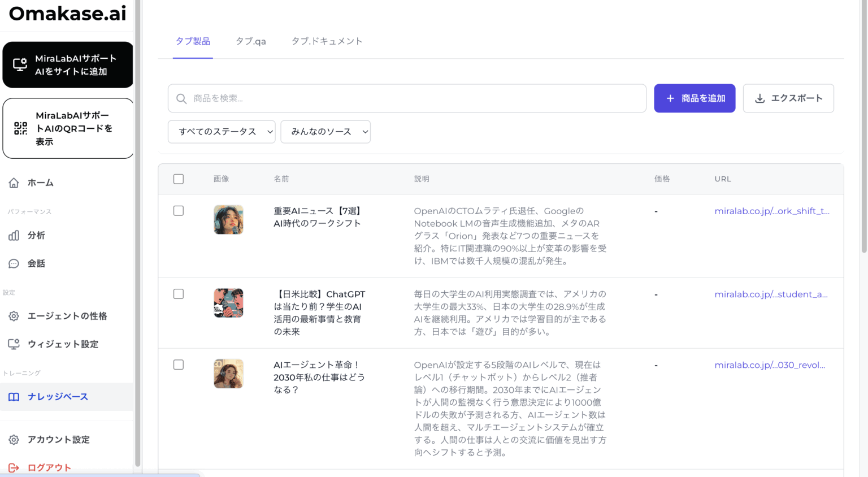Viewport: 868px width, 477px height.
Task: Click the ナレッジベース book icon
Action: coord(14,397)
